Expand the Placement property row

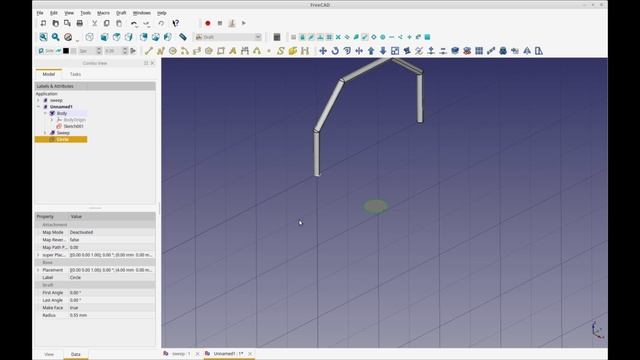point(38,270)
